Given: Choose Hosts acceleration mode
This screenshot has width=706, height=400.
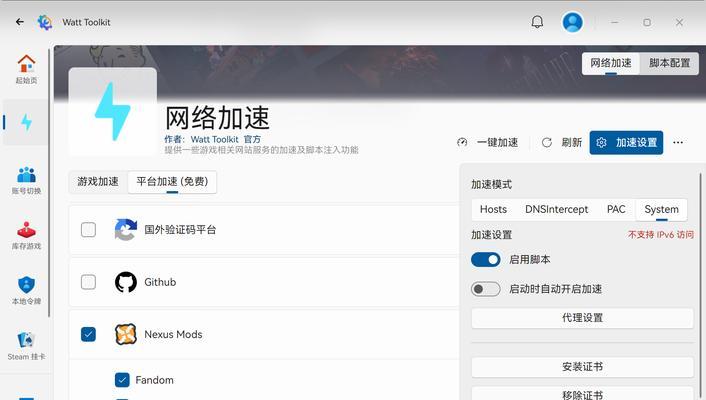Looking at the screenshot, I should pos(493,209).
